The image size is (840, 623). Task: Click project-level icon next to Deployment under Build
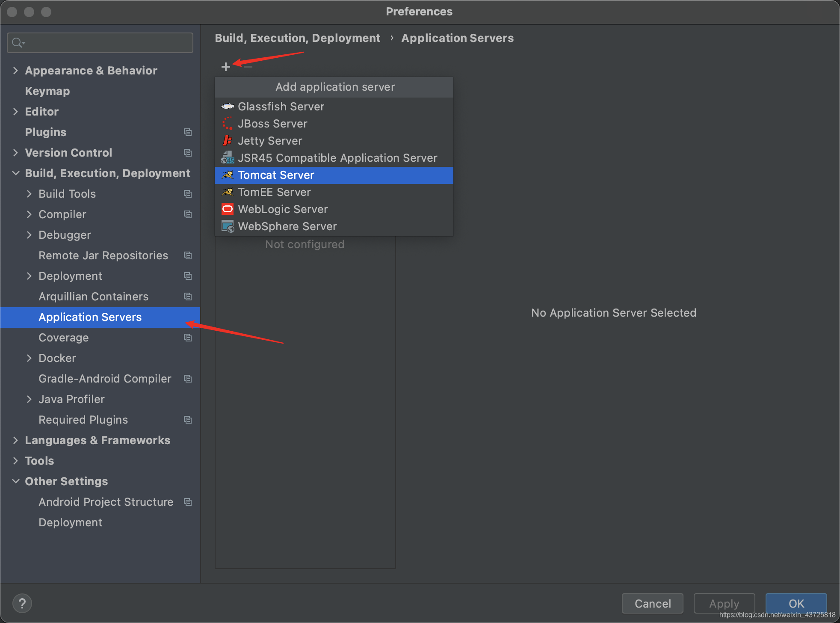[188, 276]
